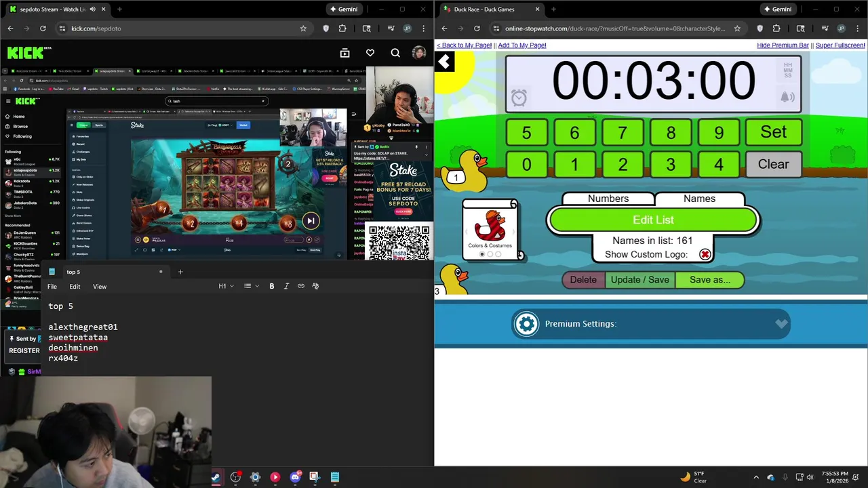Click the Kick search magnifier icon
868x488 pixels.
coord(395,53)
